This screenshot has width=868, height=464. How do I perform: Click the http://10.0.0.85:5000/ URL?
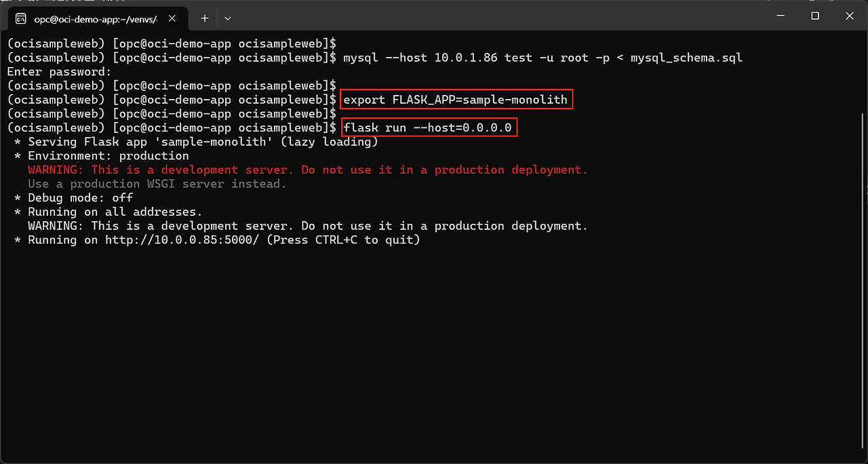pos(182,240)
